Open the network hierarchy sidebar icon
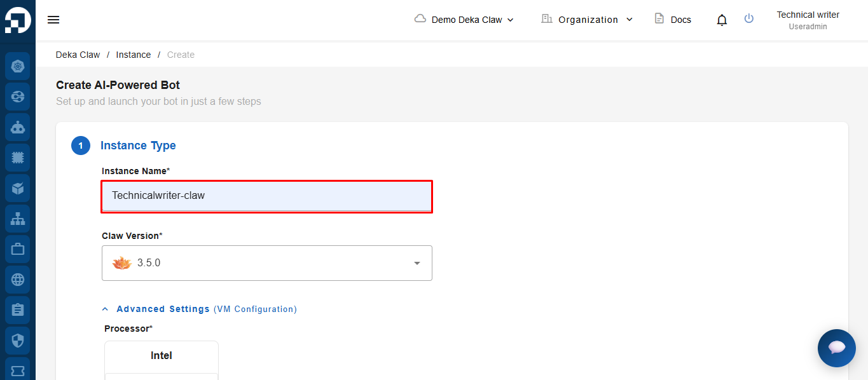The width and height of the screenshot is (868, 380). coord(18,219)
